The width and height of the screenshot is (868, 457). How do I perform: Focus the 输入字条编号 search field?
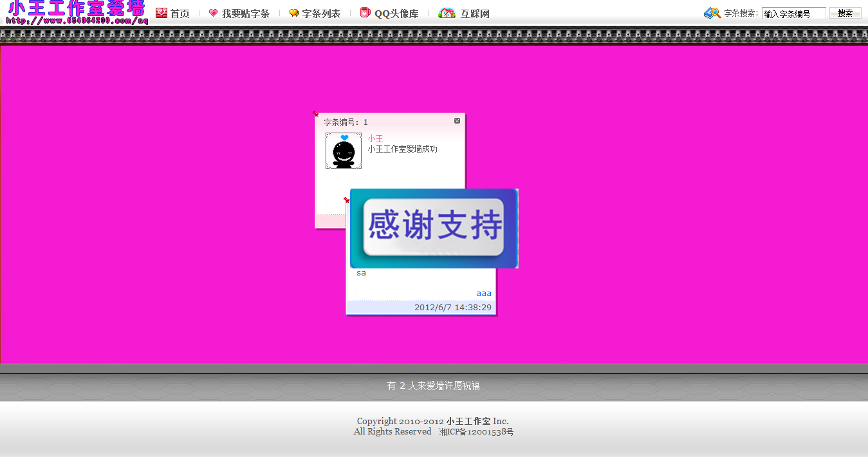794,14
